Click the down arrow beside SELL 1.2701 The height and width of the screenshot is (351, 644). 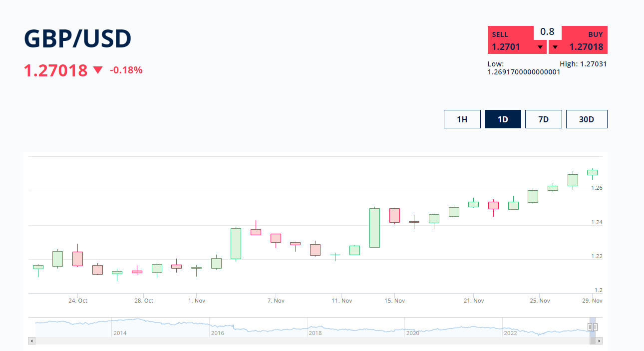pos(540,47)
